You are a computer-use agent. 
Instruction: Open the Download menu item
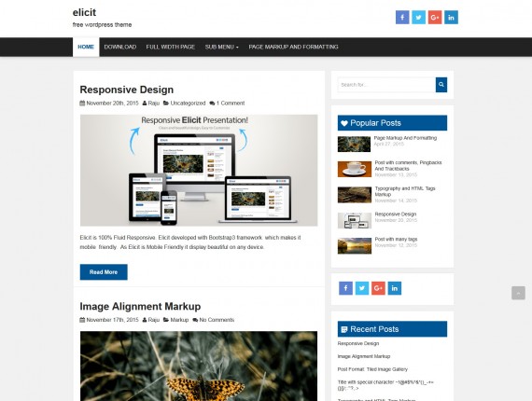point(120,47)
